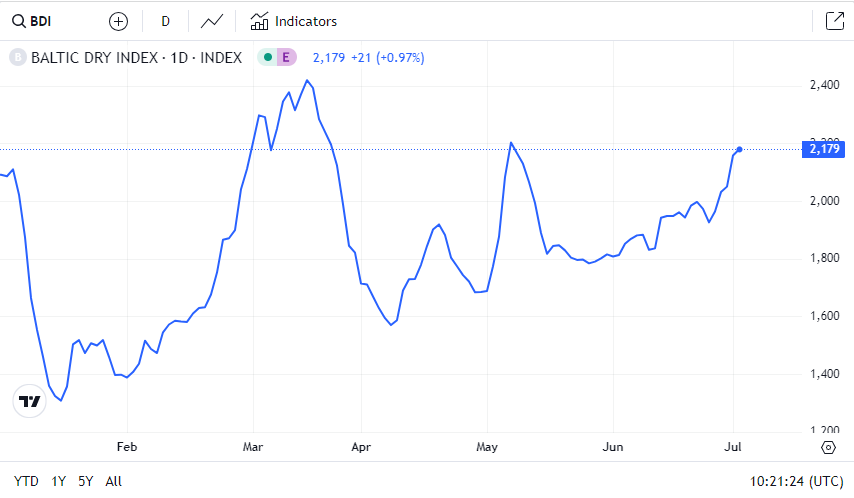Image resolution: width=854 pixels, height=498 pixels.
Task: Click the Jun time axis label
Action: pyautogui.click(x=613, y=447)
